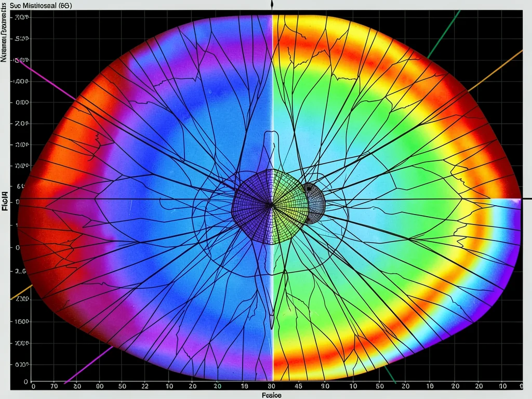
Task: Click the white vertical divider line
Action: click(272, 198)
